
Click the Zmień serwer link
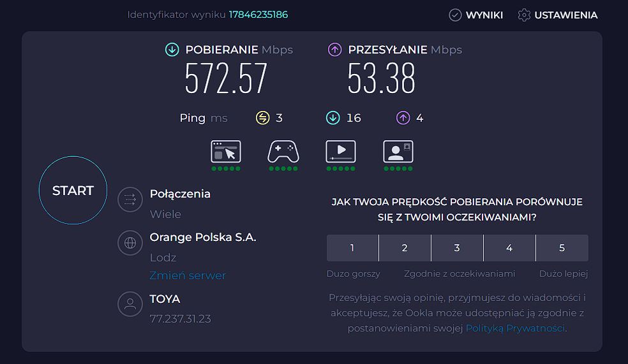[188, 275]
